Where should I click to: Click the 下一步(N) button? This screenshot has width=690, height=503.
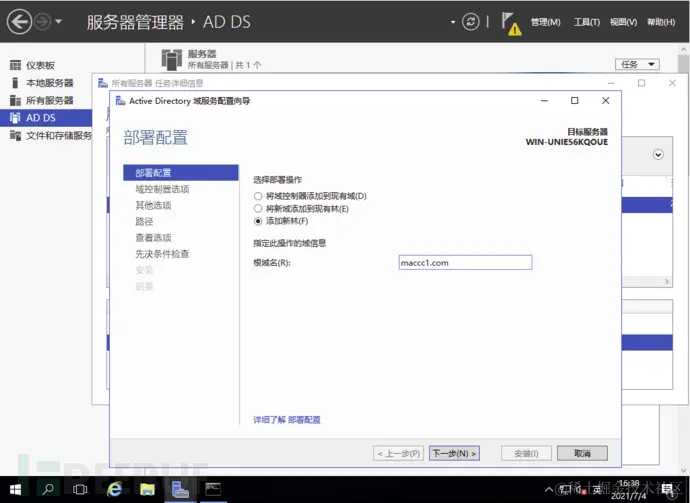click(454, 453)
